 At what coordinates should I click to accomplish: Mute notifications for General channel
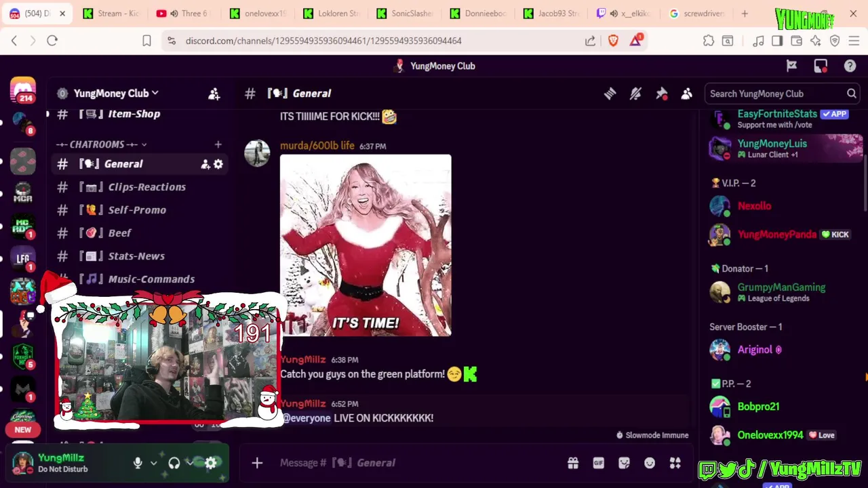(635, 94)
